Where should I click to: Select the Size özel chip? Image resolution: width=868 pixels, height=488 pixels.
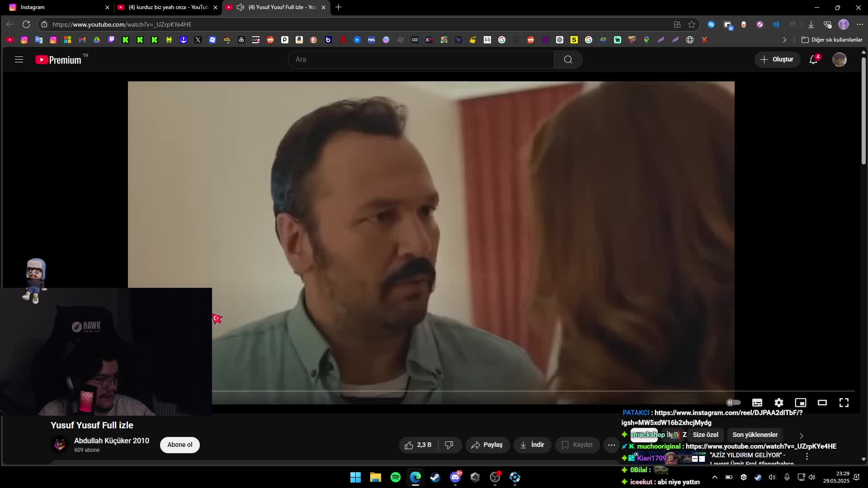pos(705,435)
